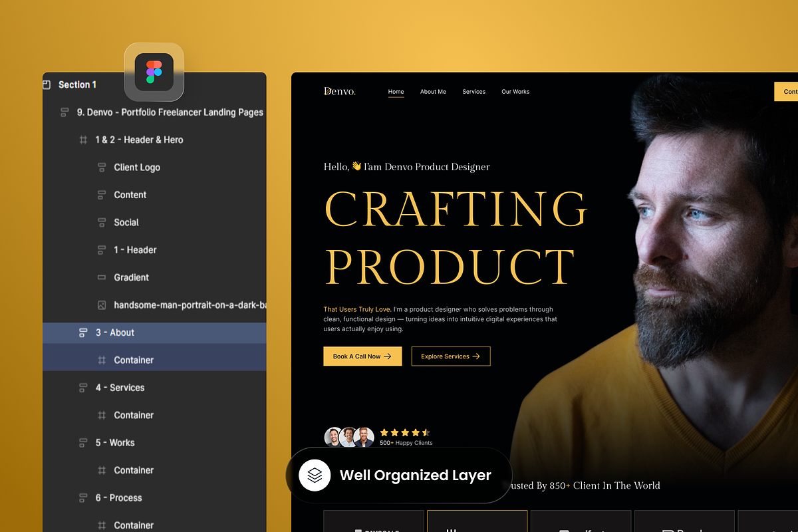The height and width of the screenshot is (532, 798).
Task: Click the Book A Call Now button
Action: point(362,356)
